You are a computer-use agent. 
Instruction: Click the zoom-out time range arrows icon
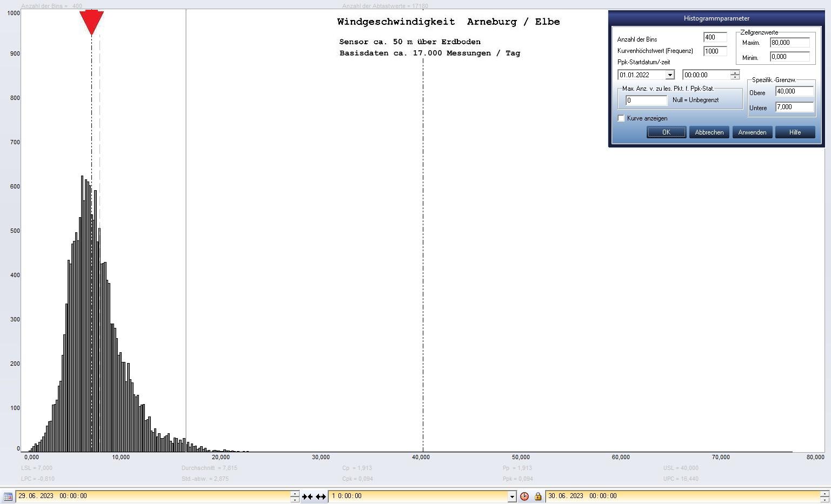coord(321,496)
